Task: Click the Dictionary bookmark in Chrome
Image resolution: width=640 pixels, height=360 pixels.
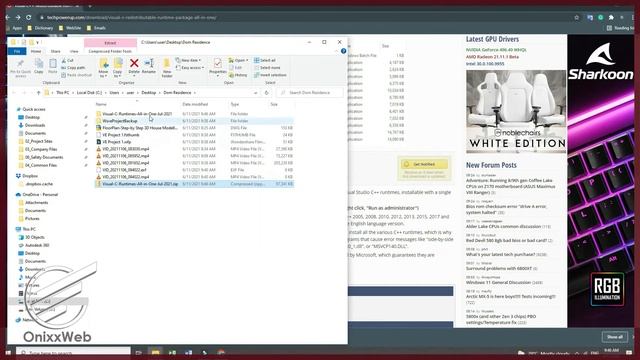Action: (40, 28)
